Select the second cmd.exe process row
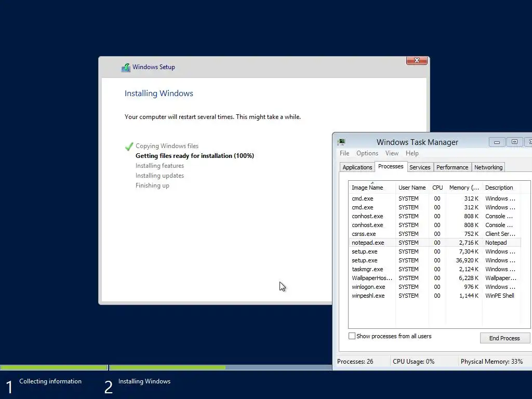This screenshot has width=532, height=399. [434, 207]
